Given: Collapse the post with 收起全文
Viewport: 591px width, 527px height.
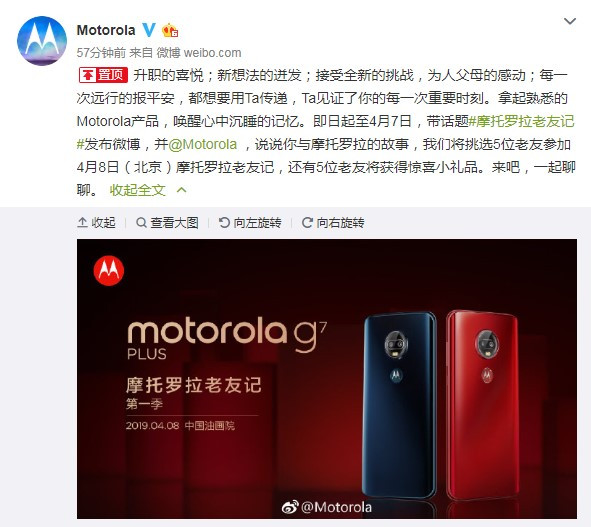Looking at the screenshot, I should point(138,190).
